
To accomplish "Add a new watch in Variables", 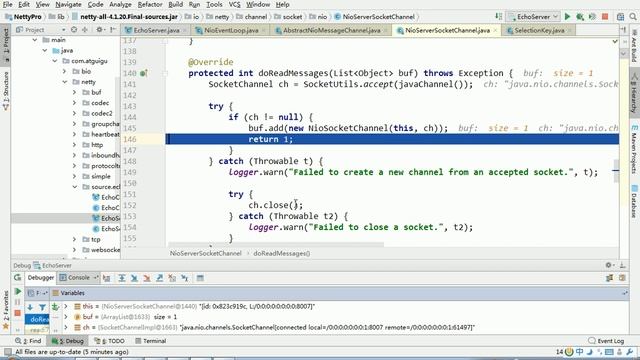I will pyautogui.click(x=56, y=307).
